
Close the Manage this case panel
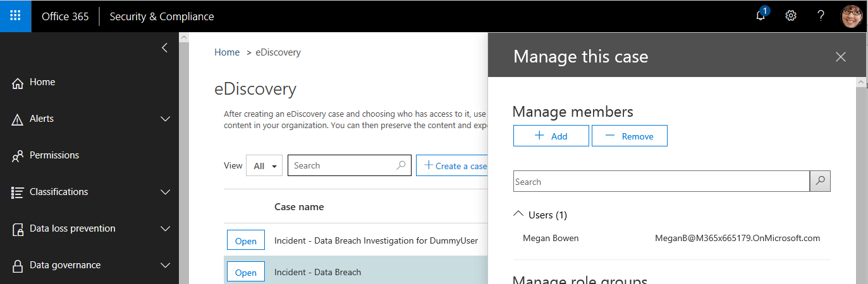[840, 57]
